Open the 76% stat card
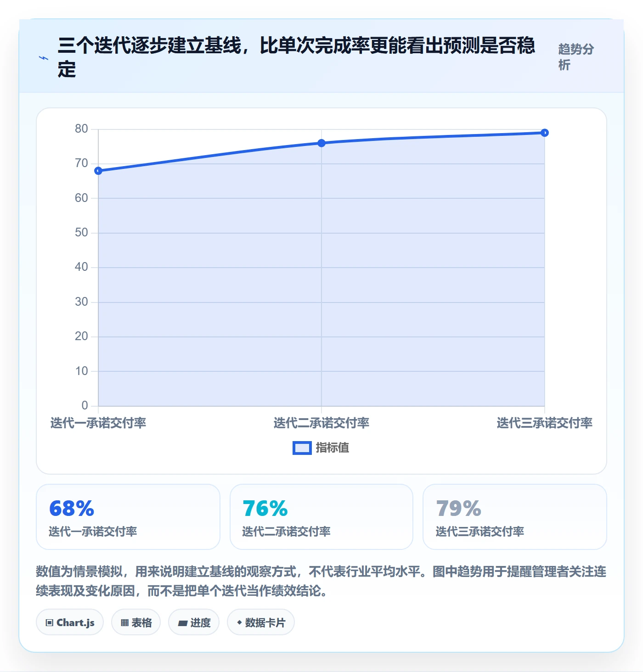The height and width of the screenshot is (672, 643). point(321,517)
